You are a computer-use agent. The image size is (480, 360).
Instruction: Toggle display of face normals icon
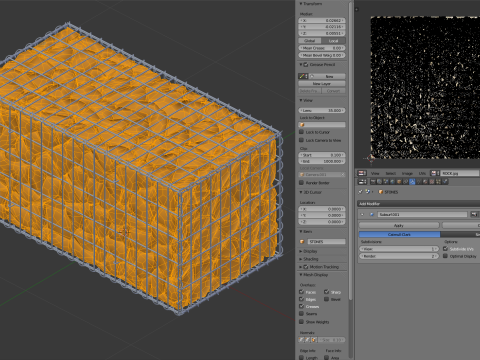314,340
